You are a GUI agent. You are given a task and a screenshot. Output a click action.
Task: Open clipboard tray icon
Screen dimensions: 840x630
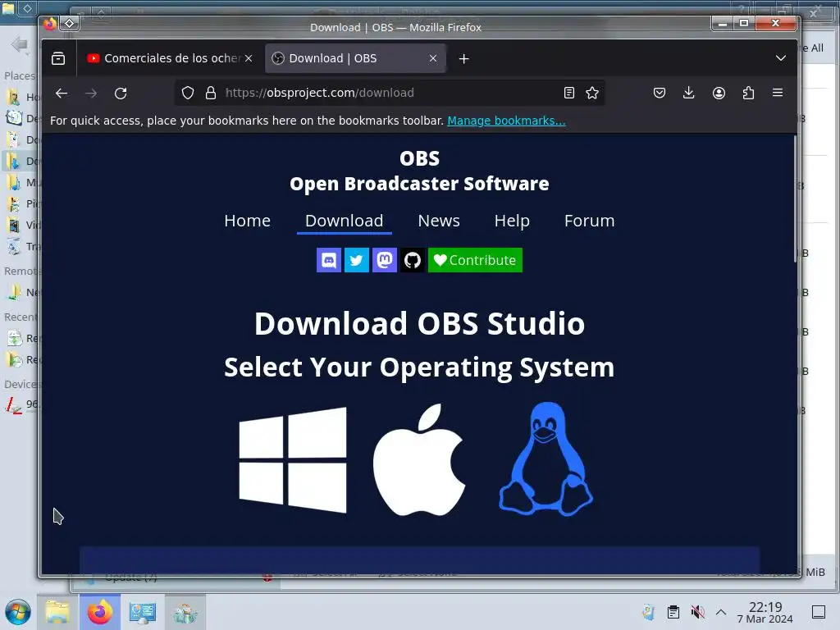pos(673,612)
